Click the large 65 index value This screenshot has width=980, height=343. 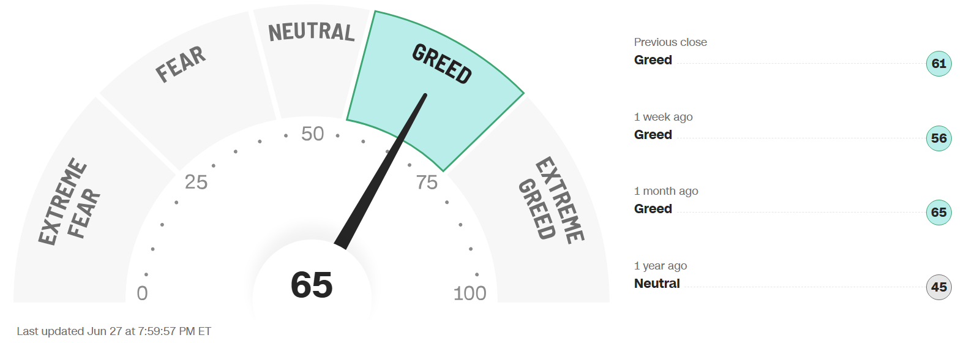[312, 285]
